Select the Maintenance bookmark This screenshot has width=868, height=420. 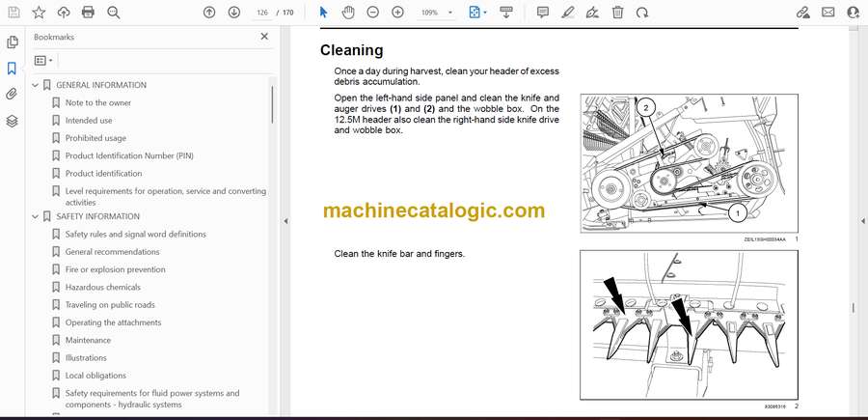88,340
